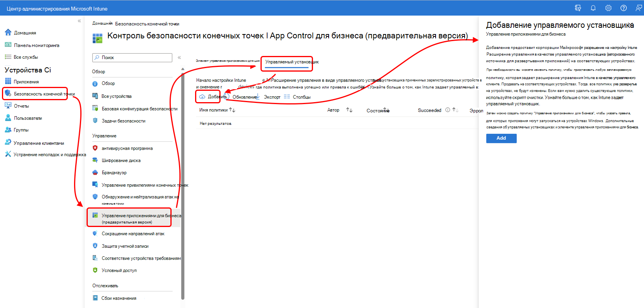Click the 'Нет результатов' table text
The width and height of the screenshot is (644, 308).
click(216, 124)
